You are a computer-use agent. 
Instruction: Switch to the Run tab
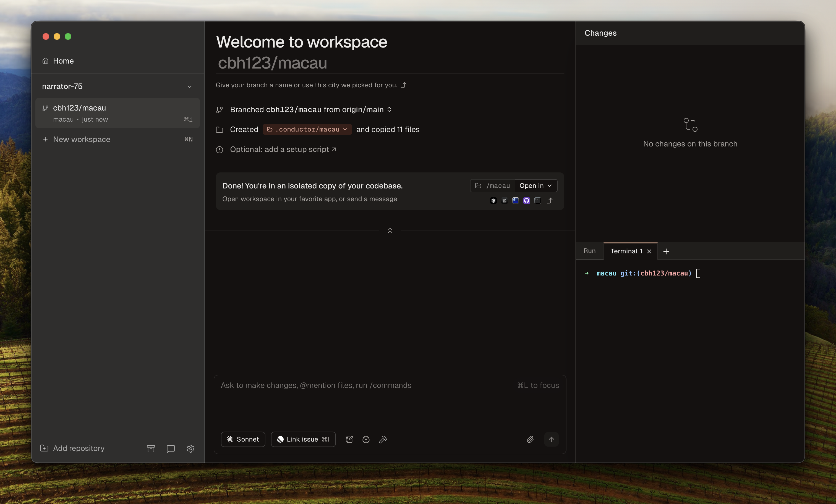coord(589,251)
